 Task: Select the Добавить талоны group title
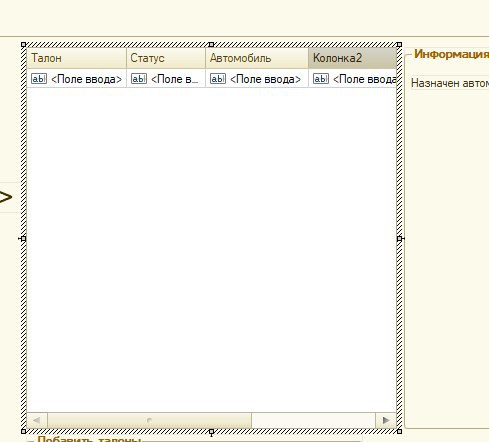click(89, 439)
